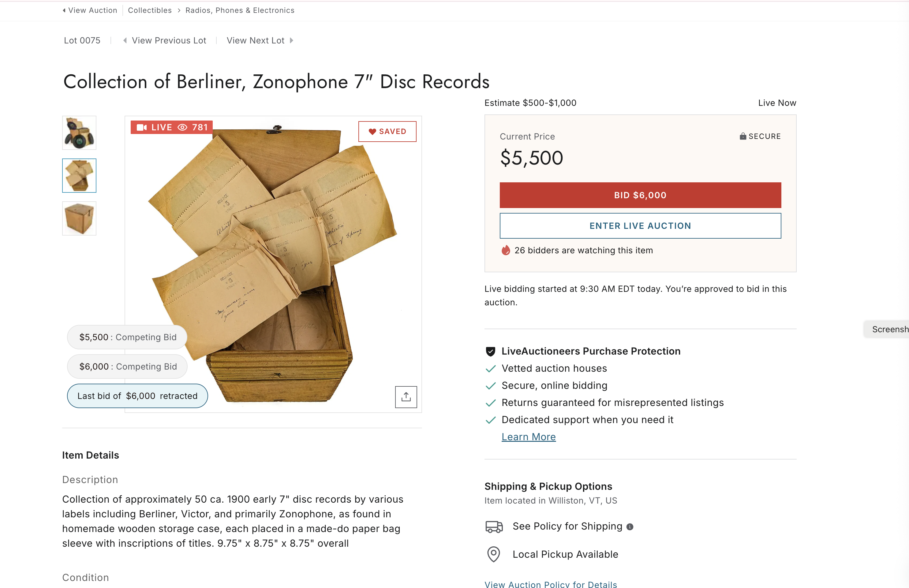Click the shipping policy info icon

[x=630, y=527]
